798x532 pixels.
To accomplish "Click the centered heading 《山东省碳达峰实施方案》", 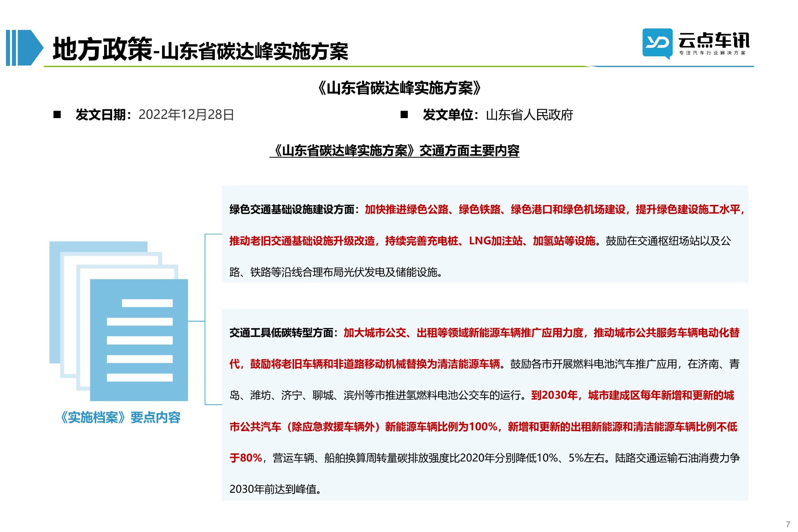I will click(x=399, y=88).
